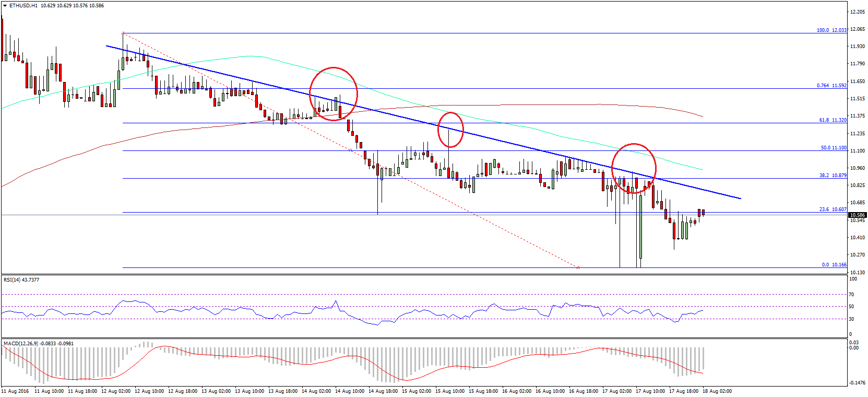Click the 12.065 price axis value
Screen dimensions: 868x397
[858, 29]
